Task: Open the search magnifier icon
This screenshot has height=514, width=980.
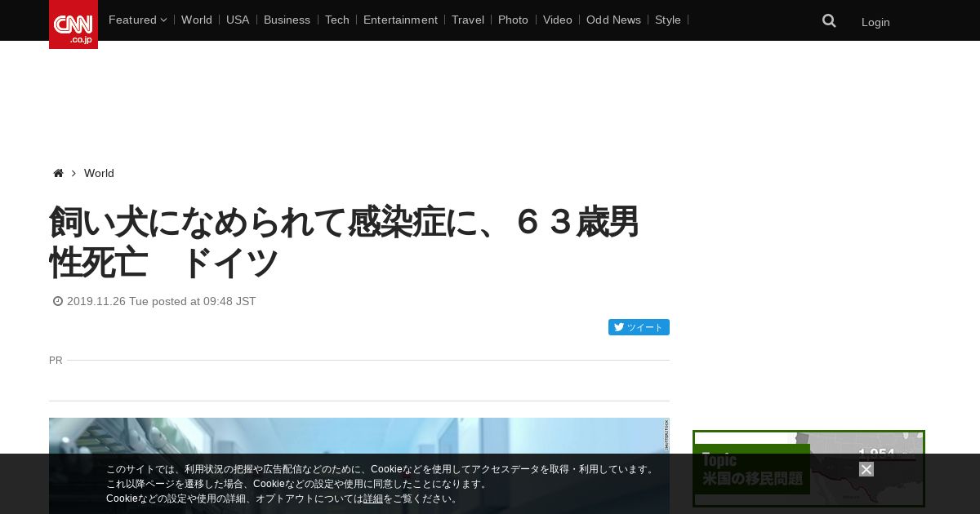Action: (x=829, y=21)
